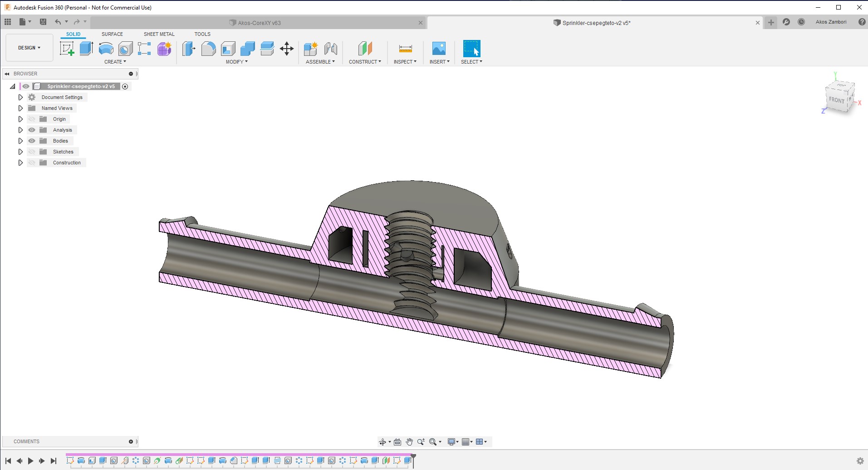Open the Extensions icon beside new tab
The height and width of the screenshot is (470, 868).
(786, 22)
